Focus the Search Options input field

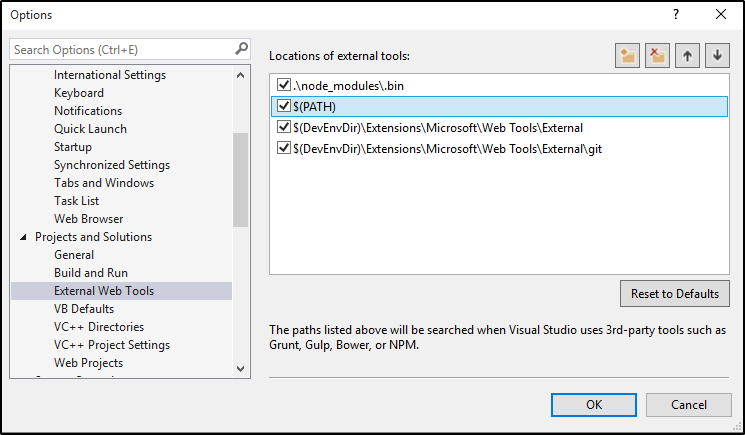(x=122, y=49)
